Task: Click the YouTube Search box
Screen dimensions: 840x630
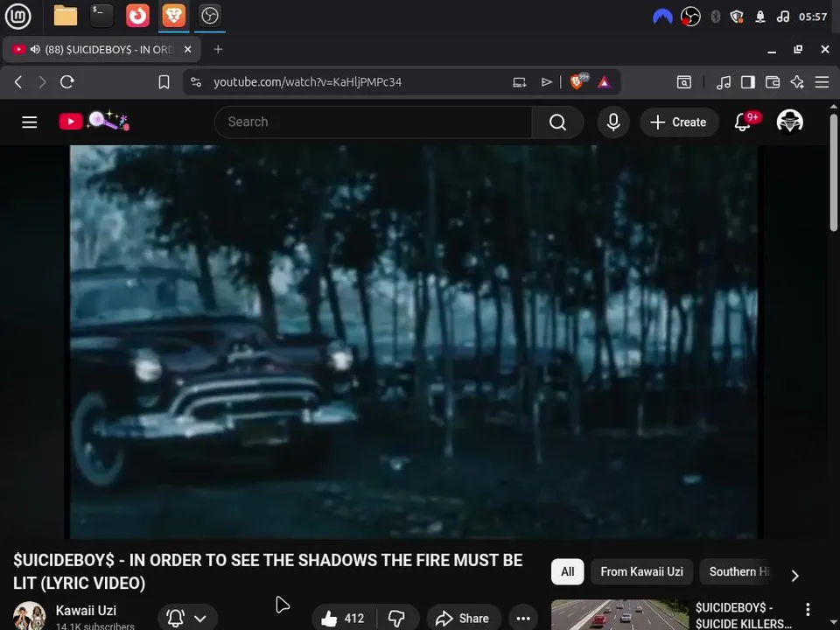Action: (373, 122)
